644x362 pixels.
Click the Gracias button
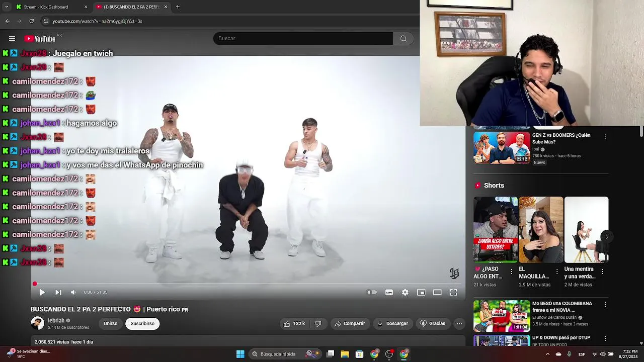(x=433, y=324)
